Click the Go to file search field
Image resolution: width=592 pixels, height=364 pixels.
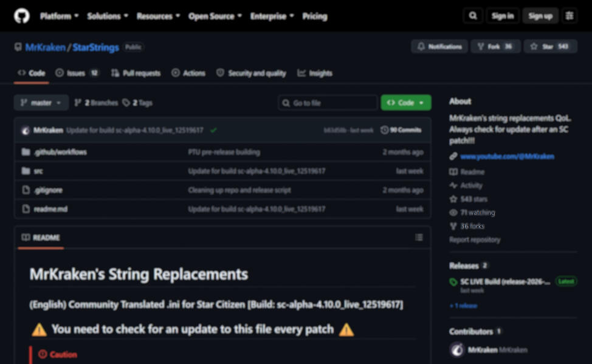click(328, 103)
